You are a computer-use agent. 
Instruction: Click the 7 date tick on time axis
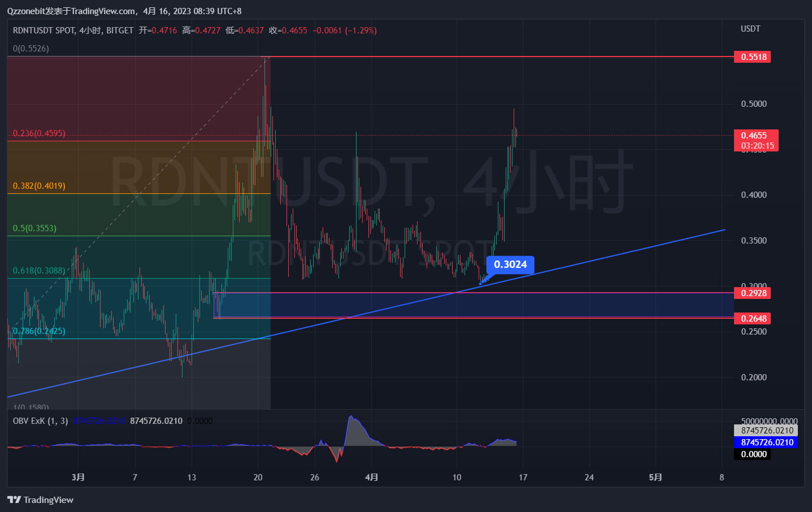[134, 478]
